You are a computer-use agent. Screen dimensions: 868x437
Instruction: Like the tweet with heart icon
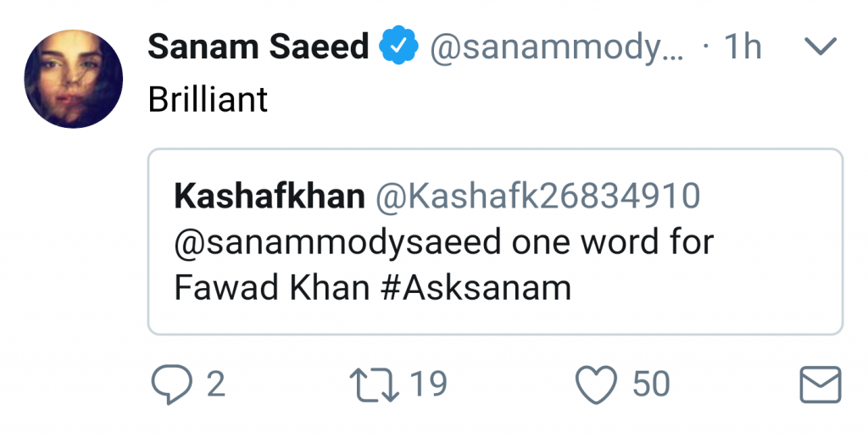tap(596, 385)
